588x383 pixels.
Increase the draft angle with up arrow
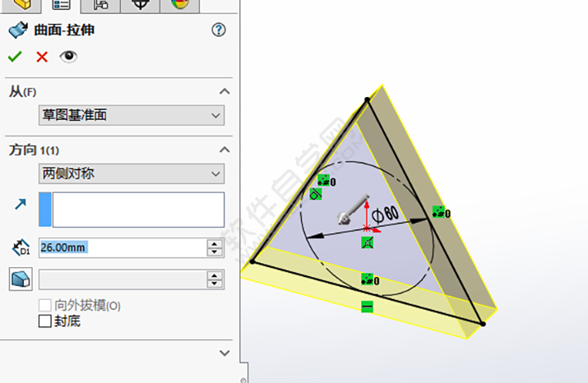point(215,275)
